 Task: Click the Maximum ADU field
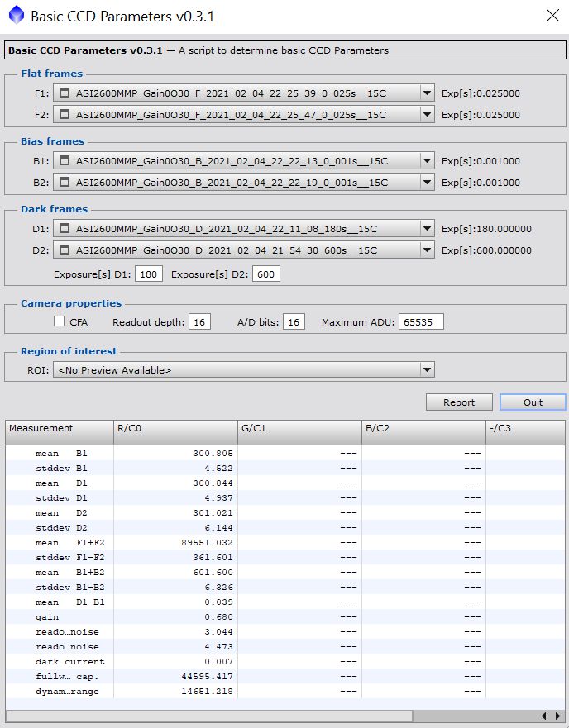[x=421, y=321]
